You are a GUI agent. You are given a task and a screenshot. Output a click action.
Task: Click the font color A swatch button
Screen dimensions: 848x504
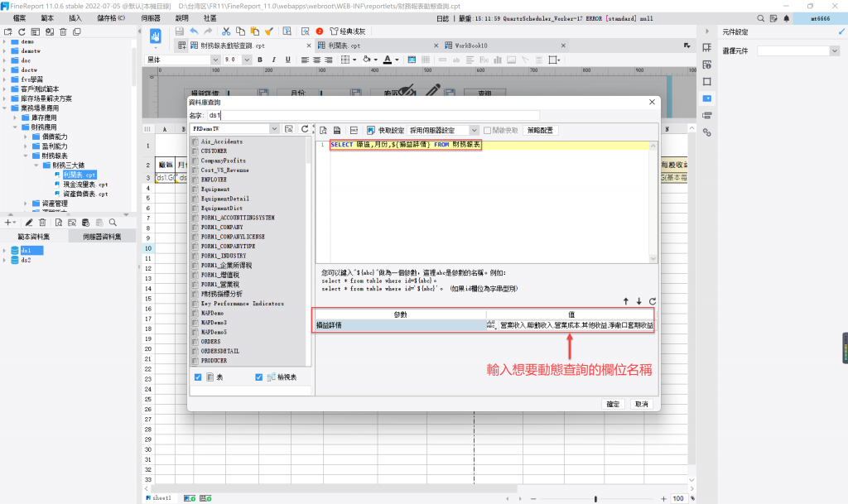[388, 60]
